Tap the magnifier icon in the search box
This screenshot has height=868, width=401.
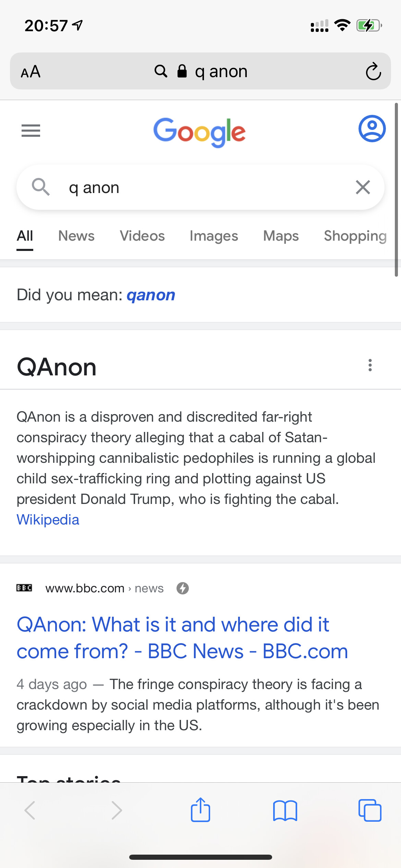pyautogui.click(x=41, y=187)
